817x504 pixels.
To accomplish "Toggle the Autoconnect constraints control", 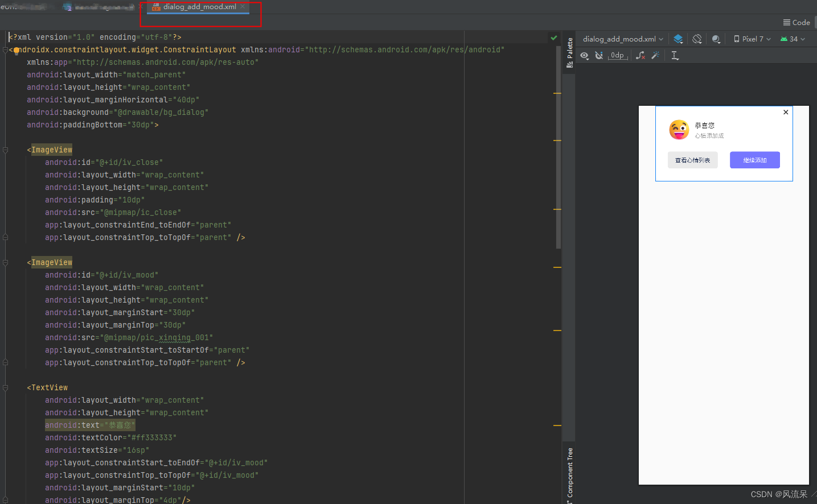I will click(599, 55).
